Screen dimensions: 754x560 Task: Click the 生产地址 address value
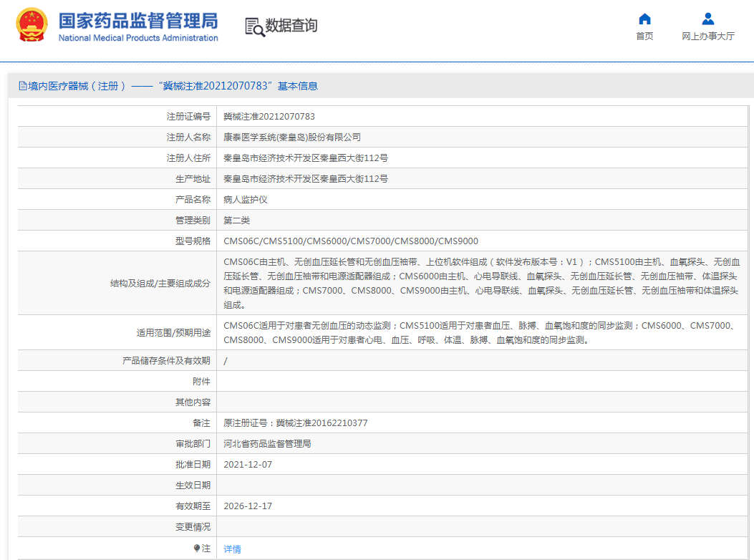(306, 178)
